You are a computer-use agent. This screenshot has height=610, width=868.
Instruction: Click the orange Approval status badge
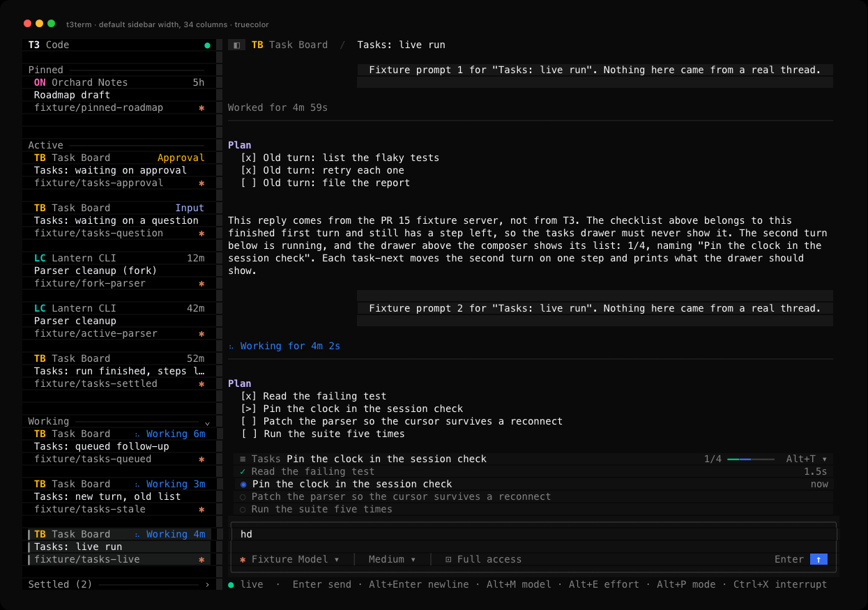pyautogui.click(x=181, y=158)
